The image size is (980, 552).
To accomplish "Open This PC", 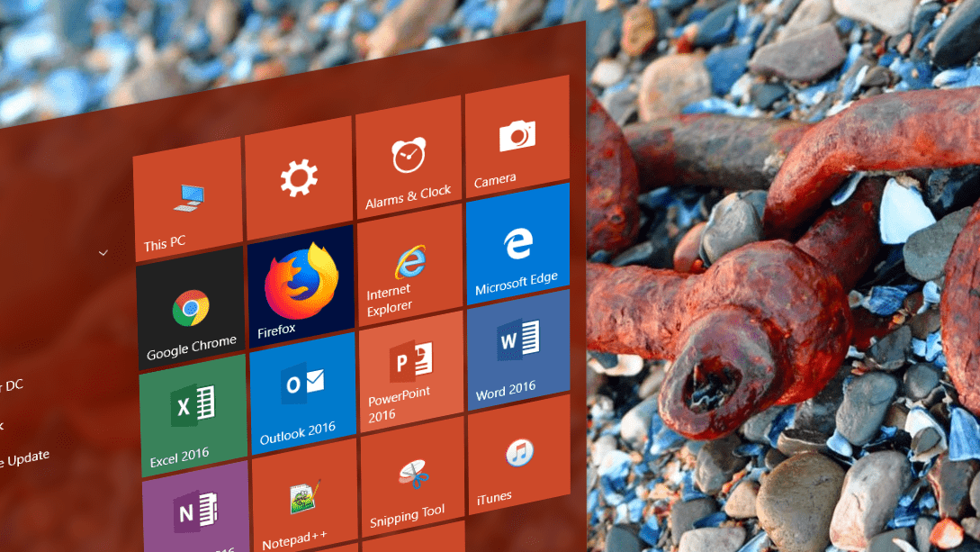I will (x=188, y=196).
